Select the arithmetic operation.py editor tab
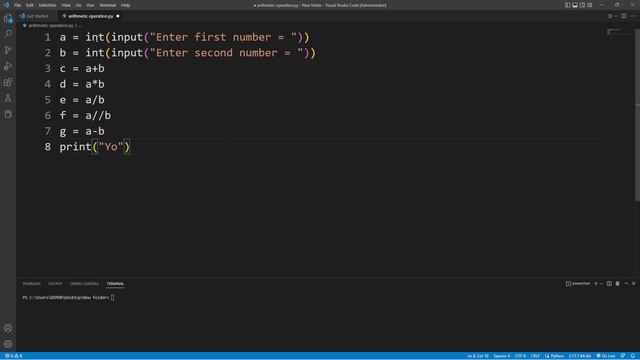The height and width of the screenshot is (360, 640). [90, 16]
